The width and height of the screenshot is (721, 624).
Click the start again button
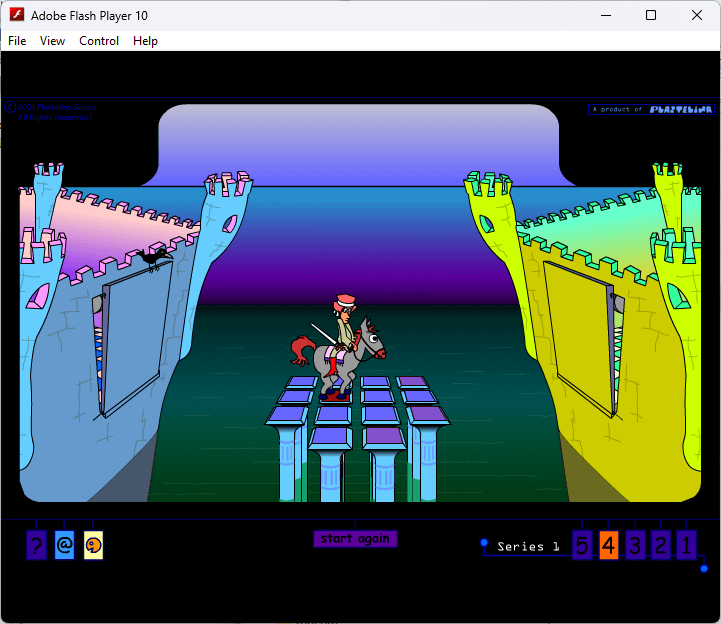coord(355,539)
